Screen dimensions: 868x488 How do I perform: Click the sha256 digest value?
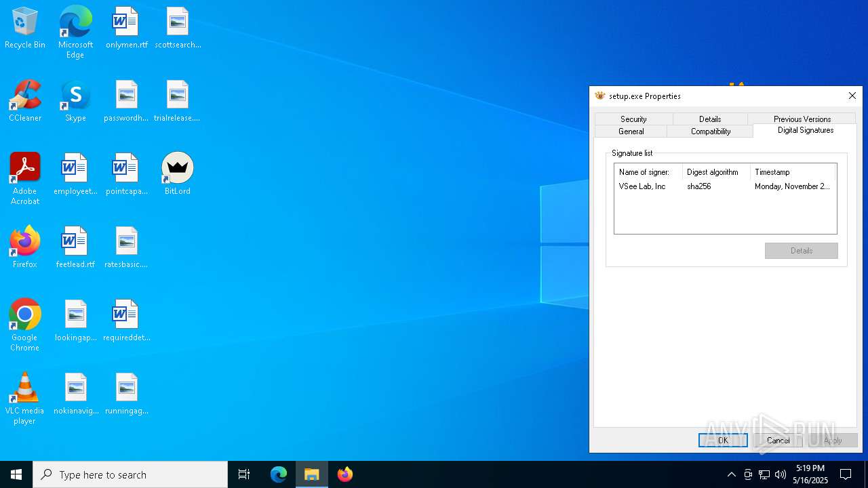tap(699, 186)
